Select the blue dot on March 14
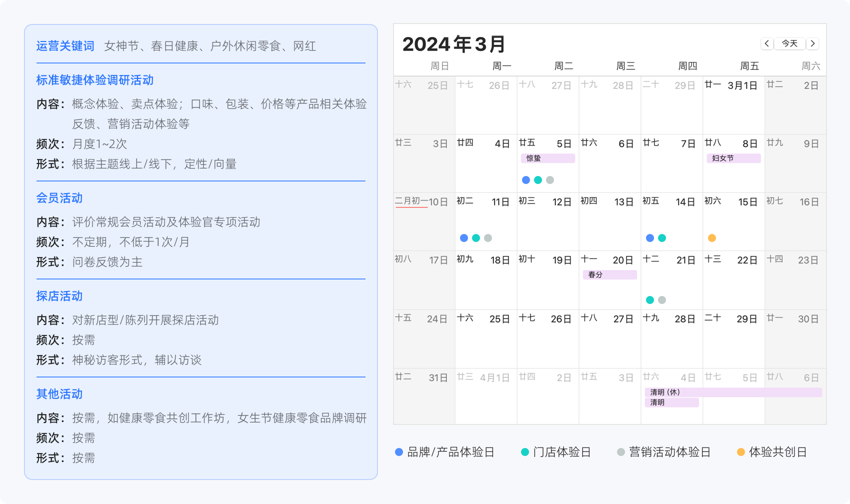 [x=650, y=238]
